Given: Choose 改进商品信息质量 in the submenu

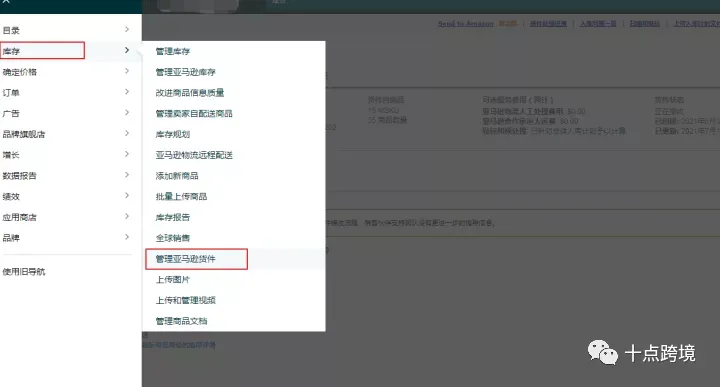Looking at the screenshot, I should [x=190, y=93].
